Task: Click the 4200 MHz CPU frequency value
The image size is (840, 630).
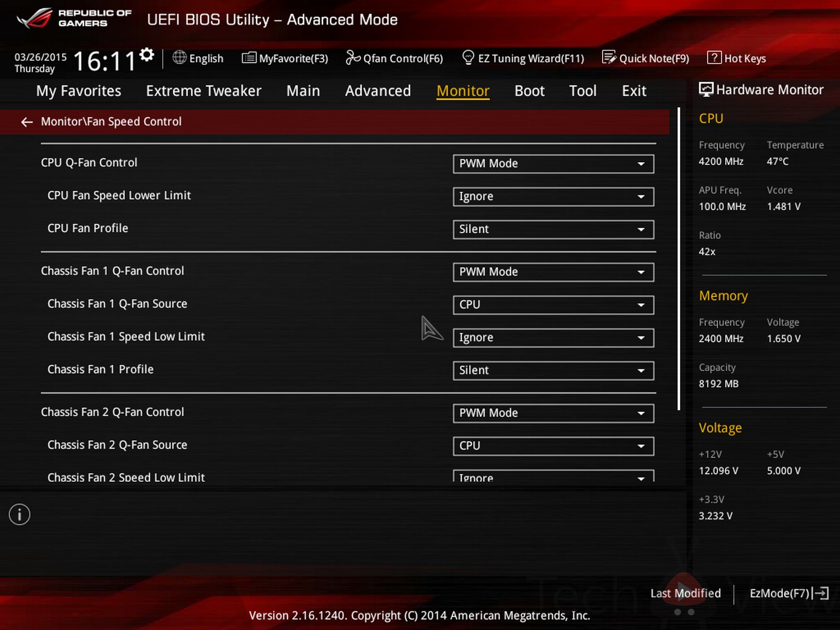Action: point(721,161)
